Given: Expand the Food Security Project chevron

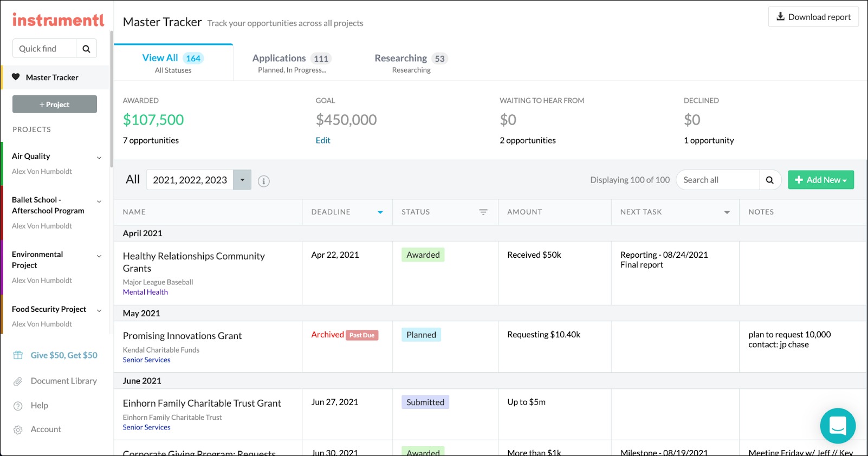Looking at the screenshot, I should [x=99, y=310].
